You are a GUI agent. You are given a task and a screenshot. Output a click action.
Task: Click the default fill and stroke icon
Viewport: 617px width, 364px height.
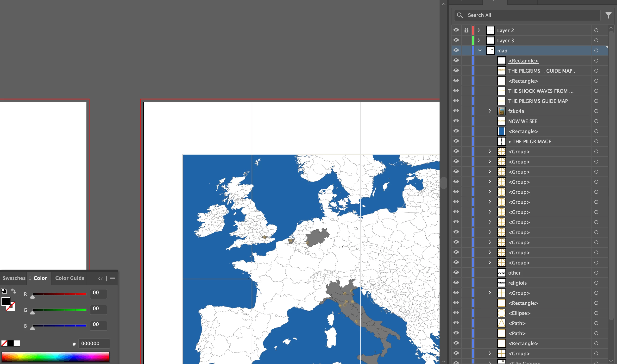coord(4,291)
